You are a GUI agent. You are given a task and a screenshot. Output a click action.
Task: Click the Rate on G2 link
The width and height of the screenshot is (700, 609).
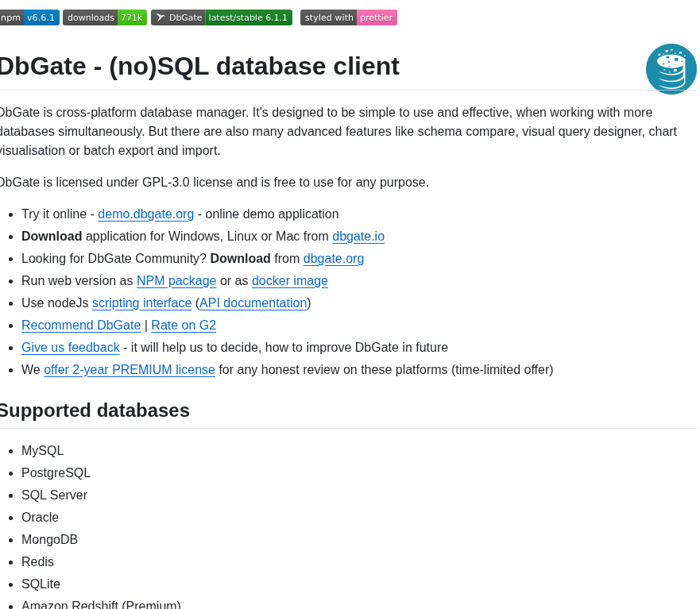coord(184,326)
